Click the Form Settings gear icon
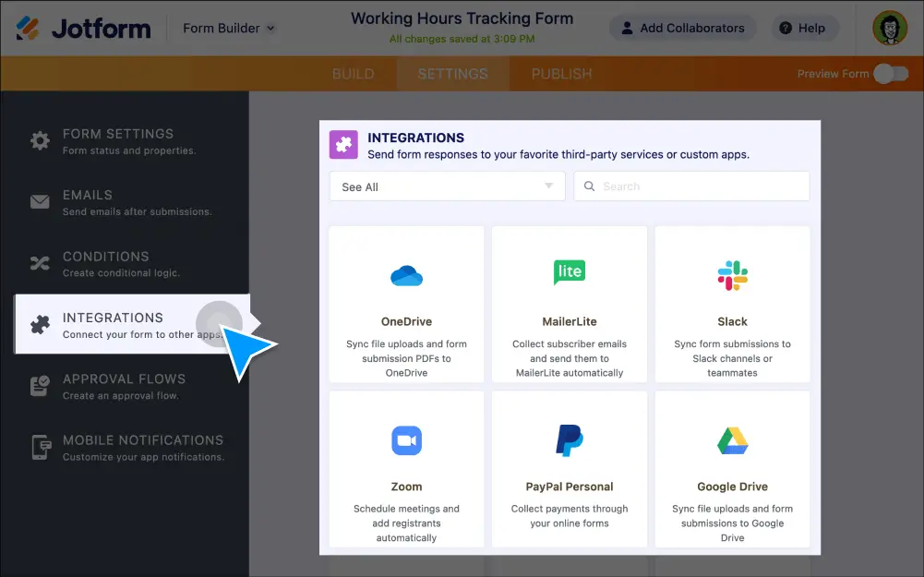Viewport: 924px width, 577px height. coord(40,141)
